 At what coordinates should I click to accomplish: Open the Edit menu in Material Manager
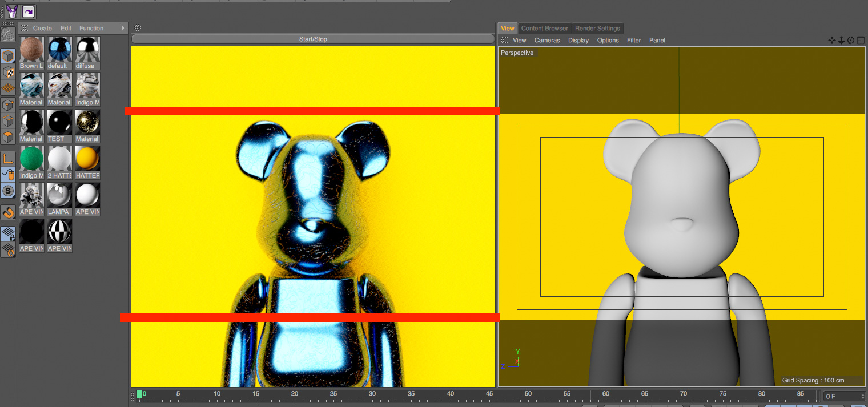(66, 28)
